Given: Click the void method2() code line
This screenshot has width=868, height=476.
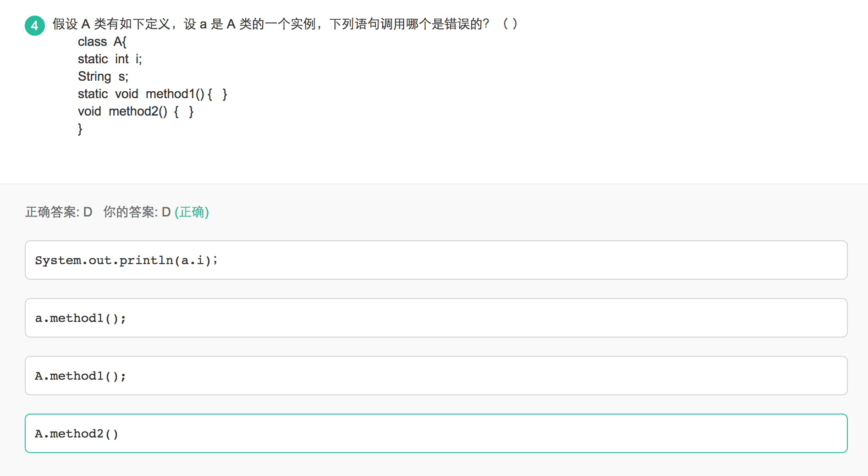Looking at the screenshot, I should coord(136,111).
